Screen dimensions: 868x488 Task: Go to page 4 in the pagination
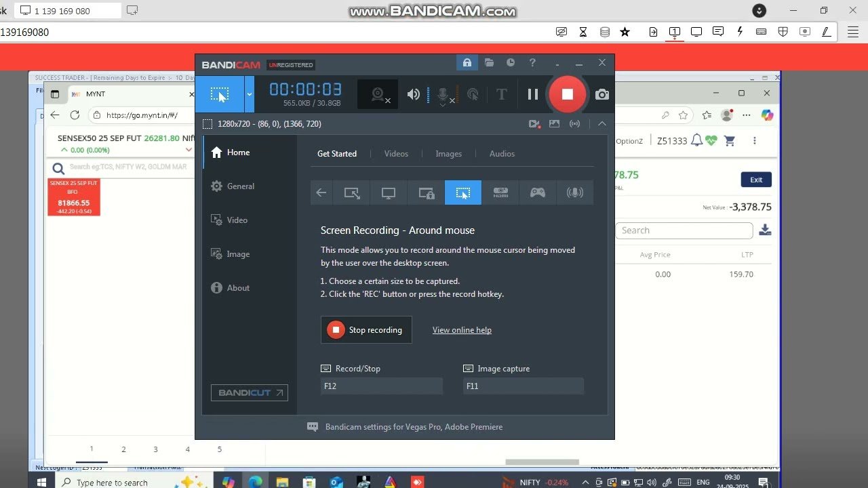(188, 449)
